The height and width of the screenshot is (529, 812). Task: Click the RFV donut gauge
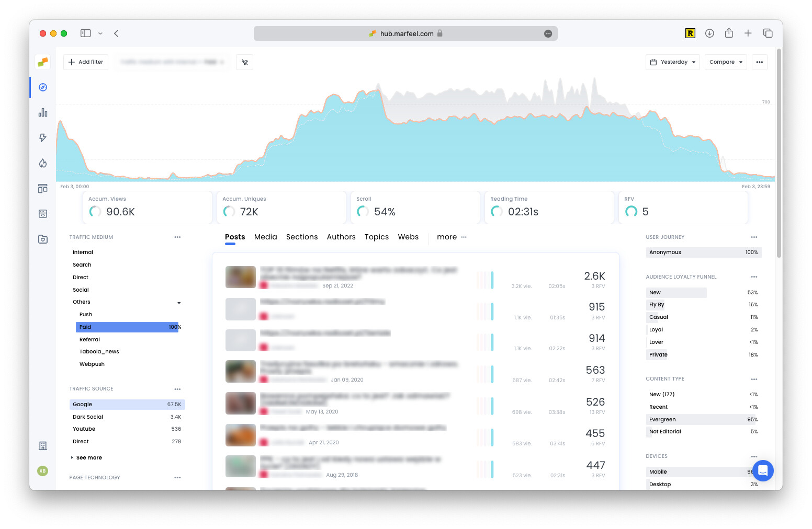click(631, 211)
